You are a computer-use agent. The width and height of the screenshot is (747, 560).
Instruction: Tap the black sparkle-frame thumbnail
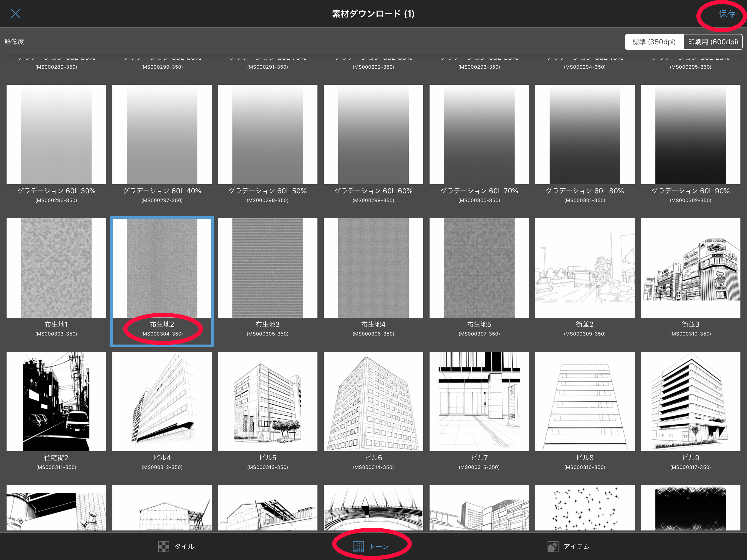(x=690, y=508)
